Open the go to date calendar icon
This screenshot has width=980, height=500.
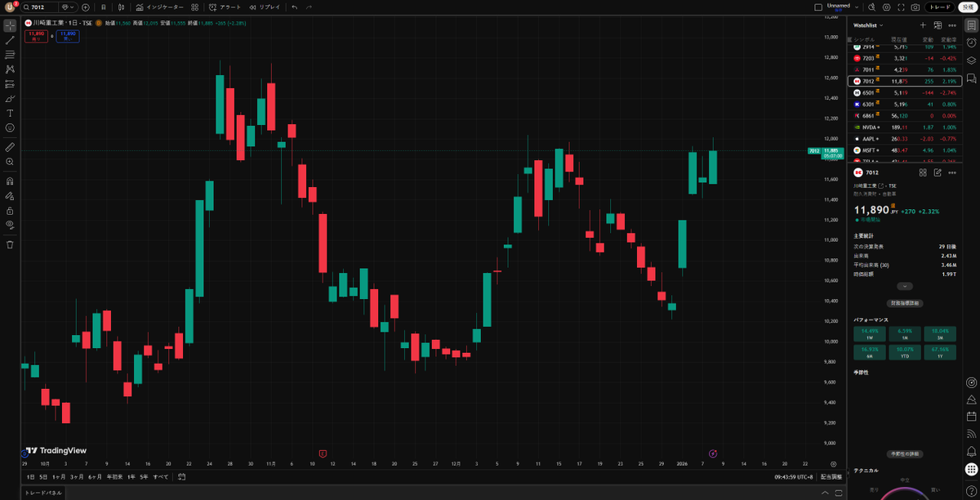tap(182, 476)
